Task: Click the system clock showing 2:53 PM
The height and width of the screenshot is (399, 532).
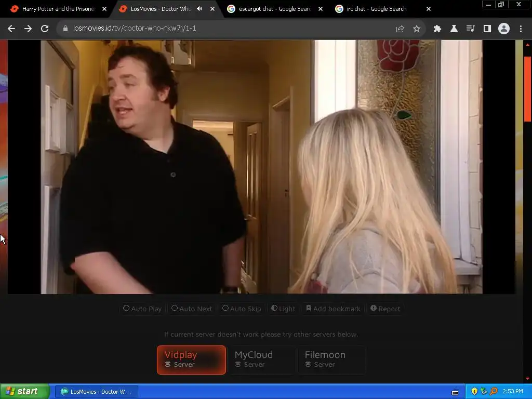Action: click(513, 392)
